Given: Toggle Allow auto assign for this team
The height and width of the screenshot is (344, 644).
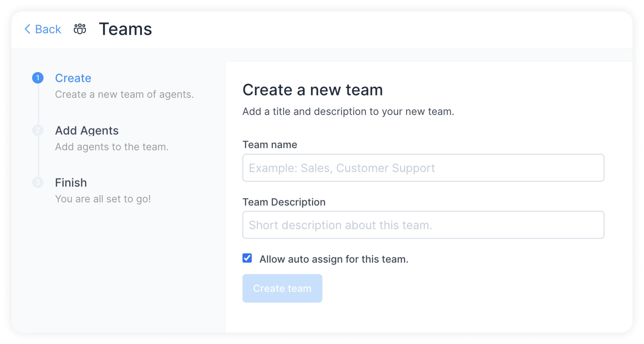Looking at the screenshot, I should pyautogui.click(x=247, y=259).
